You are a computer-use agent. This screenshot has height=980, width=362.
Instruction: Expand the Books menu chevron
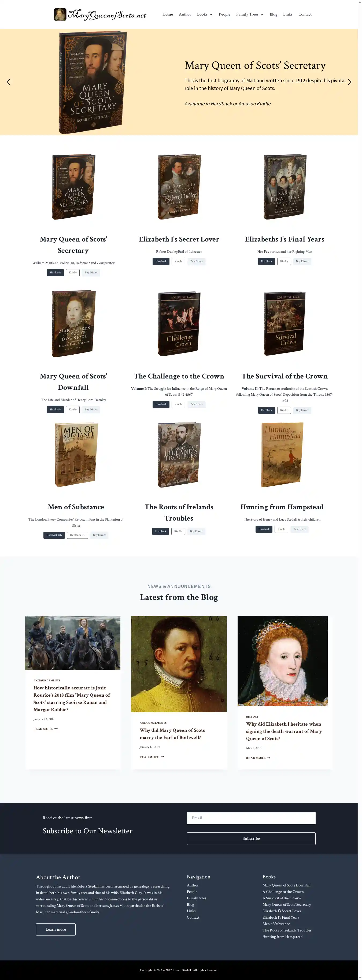pos(211,15)
